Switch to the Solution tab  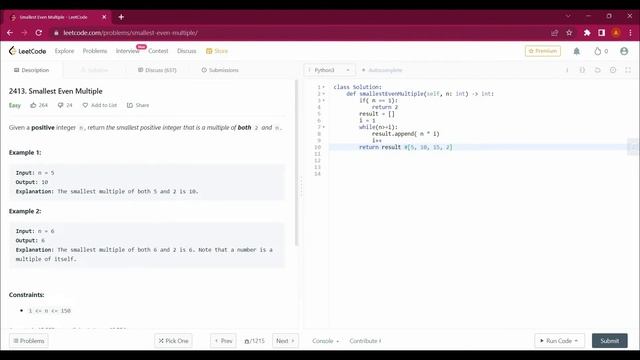click(x=94, y=70)
